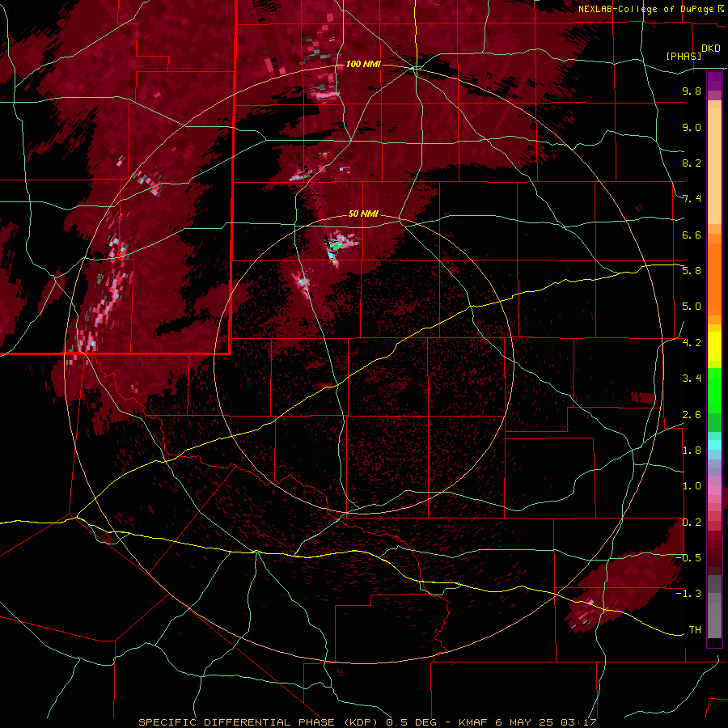Click the 4.2 value on the scale
The width and height of the screenshot is (728, 728).
pyautogui.click(x=692, y=343)
